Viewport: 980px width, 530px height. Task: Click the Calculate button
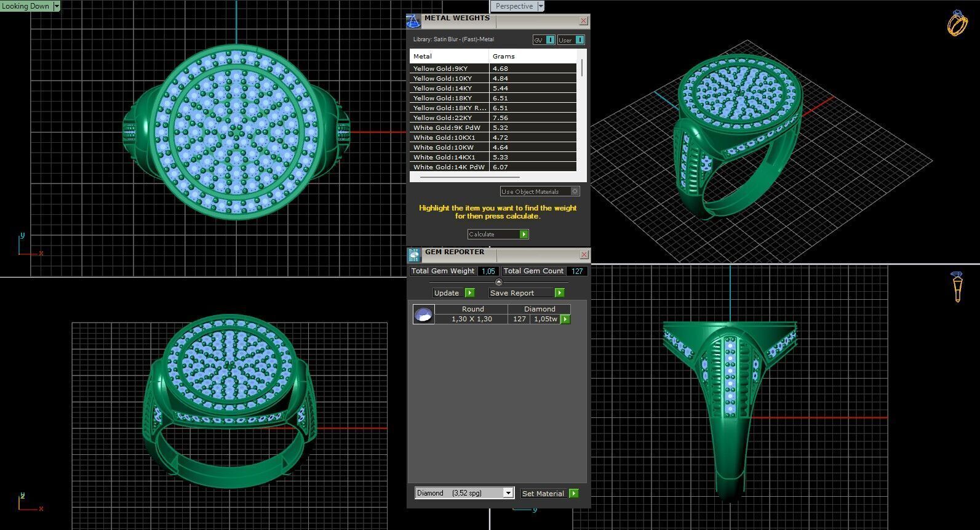point(498,234)
